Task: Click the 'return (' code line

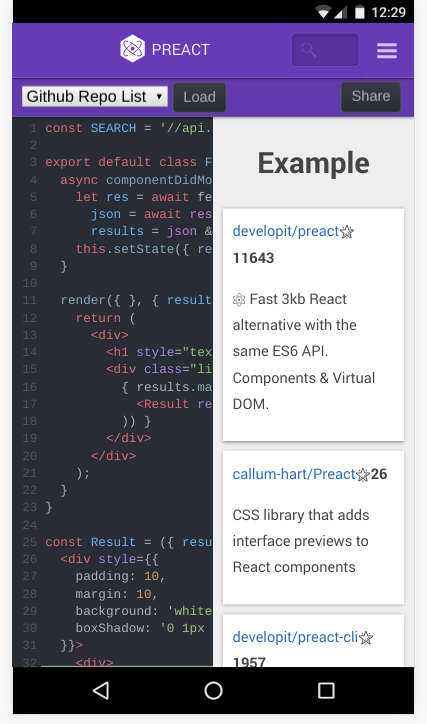Action: click(105, 318)
